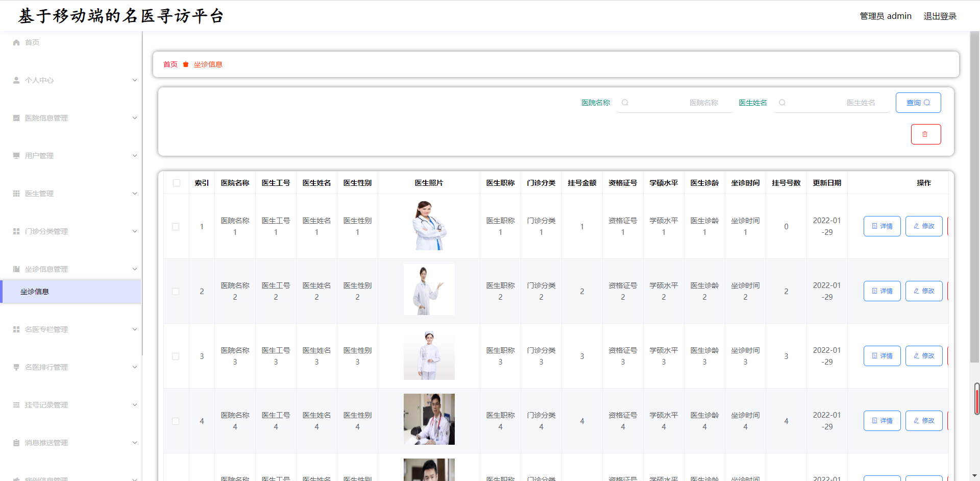Open 用户管理 menu item
Screen dimensions: 980x481
tap(70, 156)
